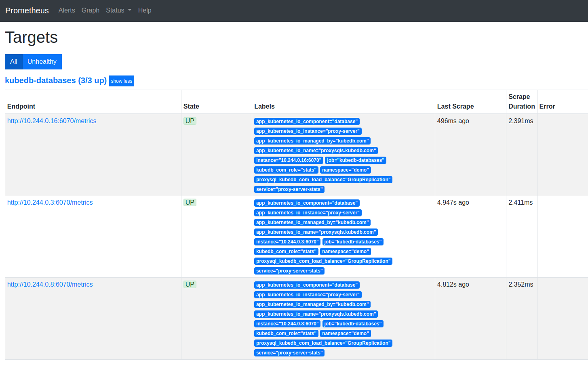Click the Scrape Duration column header

point(521,102)
